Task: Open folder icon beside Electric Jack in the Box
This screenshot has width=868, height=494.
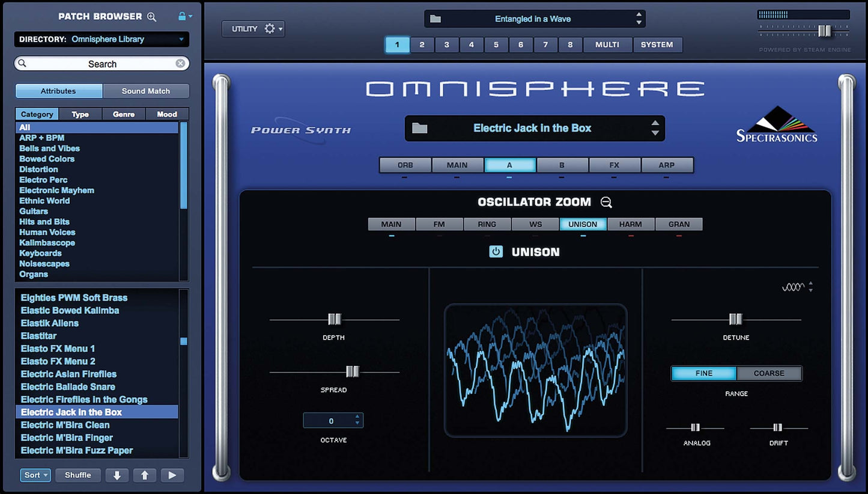Action: click(419, 129)
